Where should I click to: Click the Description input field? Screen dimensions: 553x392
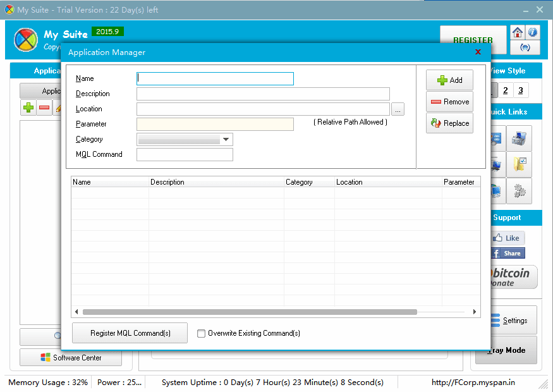(263, 94)
